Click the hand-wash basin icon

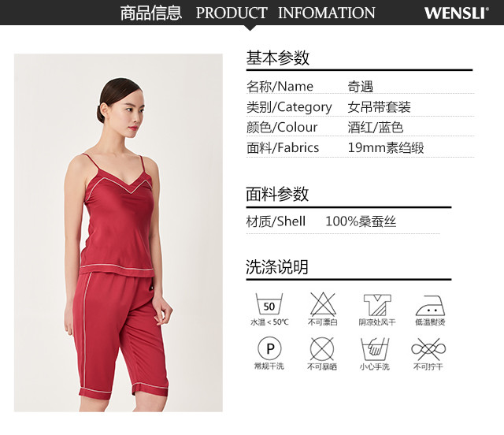pyautogui.click(x=375, y=349)
